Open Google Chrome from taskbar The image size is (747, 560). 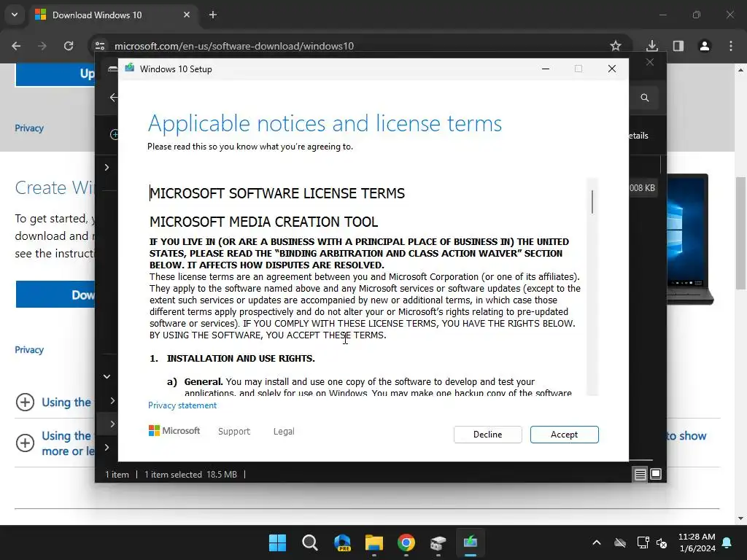point(406,542)
